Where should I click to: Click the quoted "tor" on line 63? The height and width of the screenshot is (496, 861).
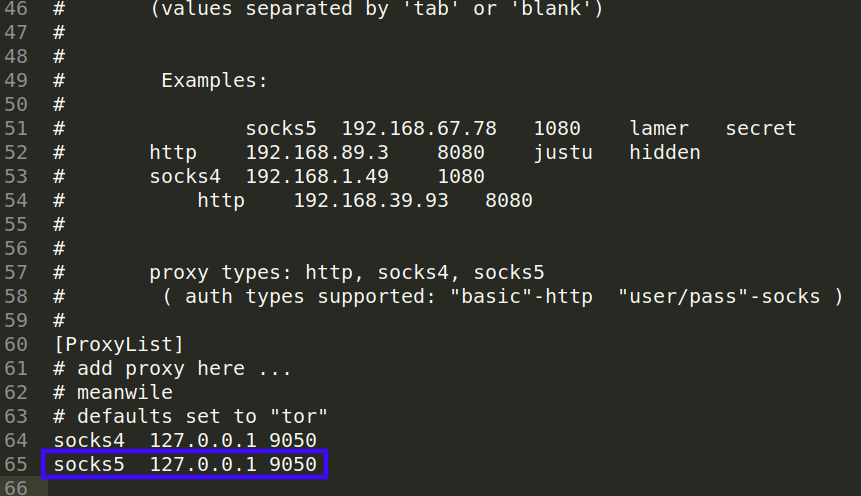[299, 416]
